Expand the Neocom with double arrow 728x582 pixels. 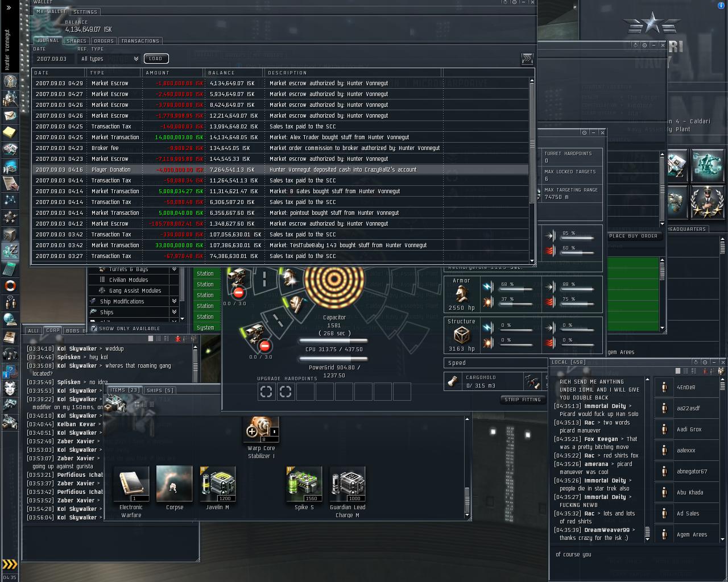(9, 7)
